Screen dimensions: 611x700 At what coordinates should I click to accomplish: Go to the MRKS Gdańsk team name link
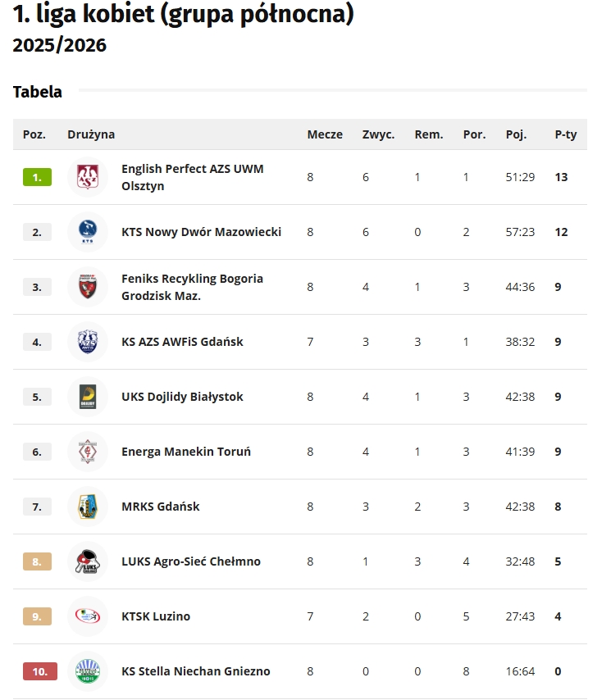[x=160, y=507]
